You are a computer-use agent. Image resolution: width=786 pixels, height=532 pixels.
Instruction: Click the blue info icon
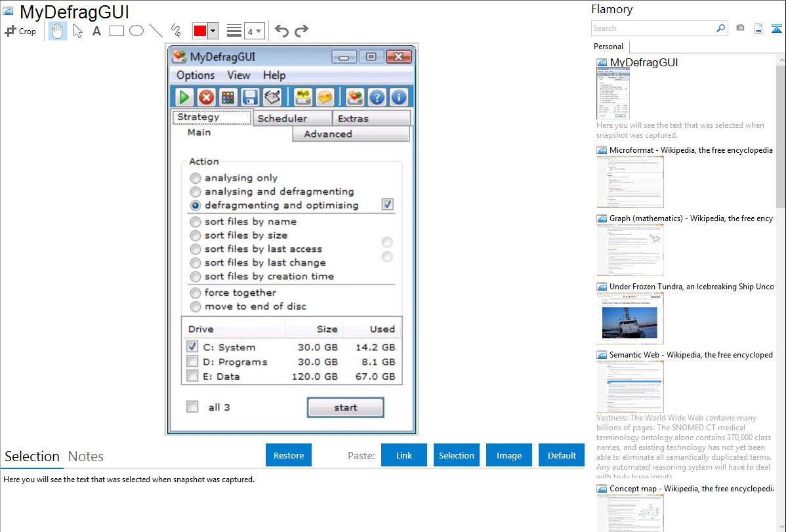pos(399,97)
